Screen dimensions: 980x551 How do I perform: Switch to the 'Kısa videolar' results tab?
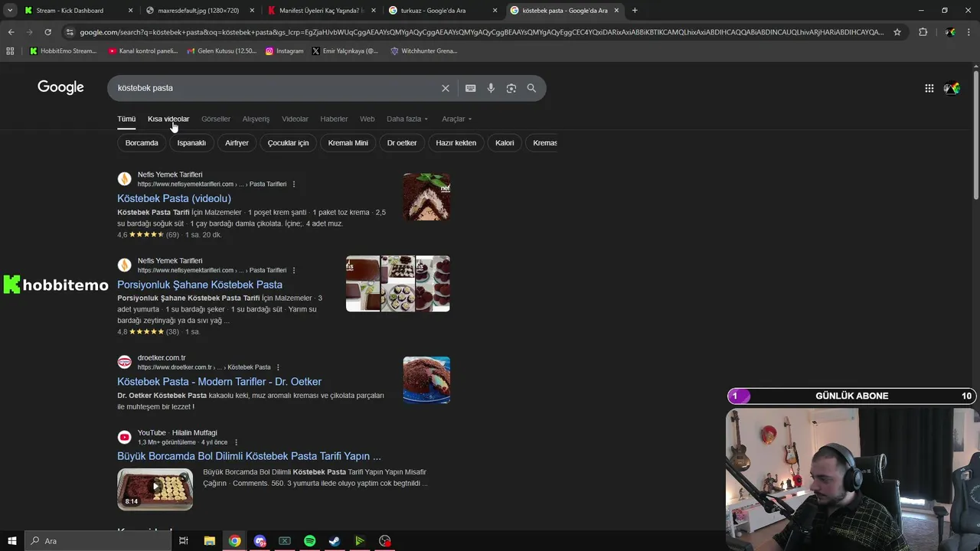click(168, 119)
